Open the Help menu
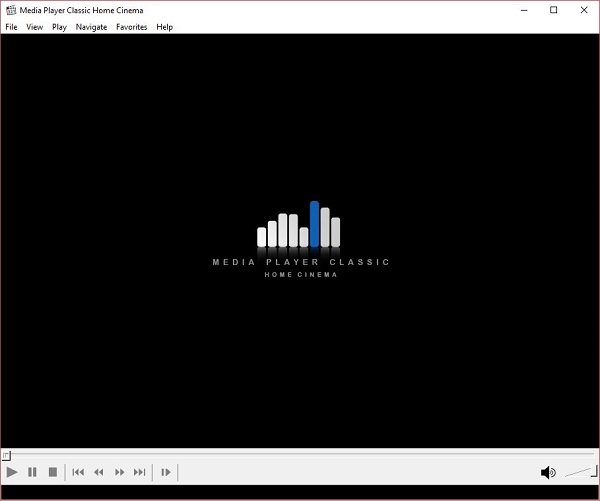 pyautogui.click(x=164, y=27)
